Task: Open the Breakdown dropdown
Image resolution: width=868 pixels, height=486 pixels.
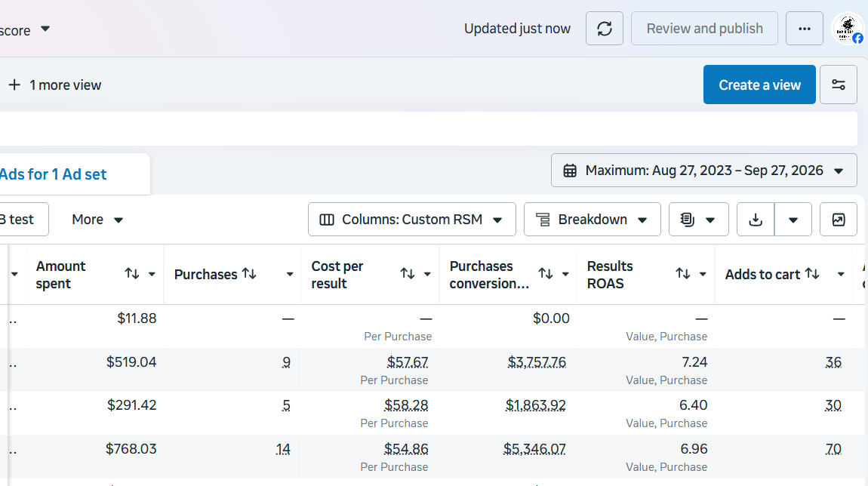Action: pos(593,220)
